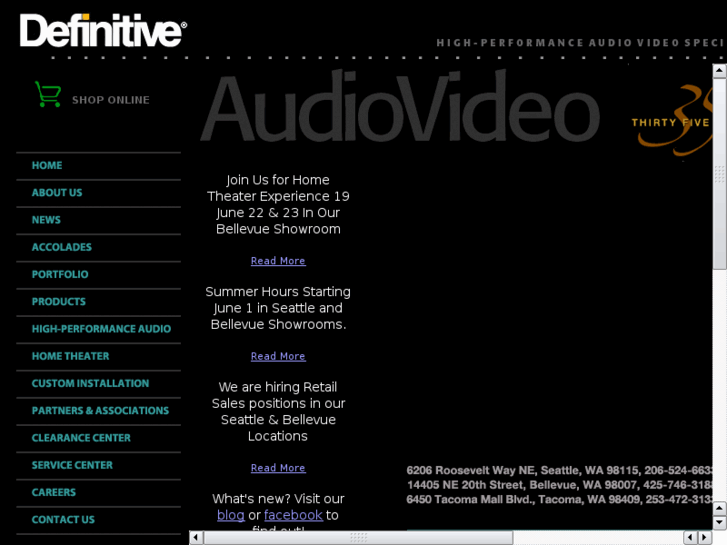Open the ACCOLADES section

coord(62,247)
